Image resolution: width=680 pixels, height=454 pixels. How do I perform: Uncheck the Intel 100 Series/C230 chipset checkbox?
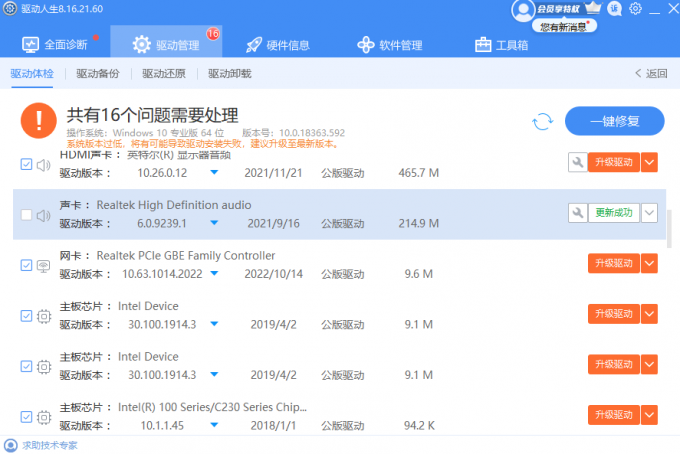click(x=26, y=417)
